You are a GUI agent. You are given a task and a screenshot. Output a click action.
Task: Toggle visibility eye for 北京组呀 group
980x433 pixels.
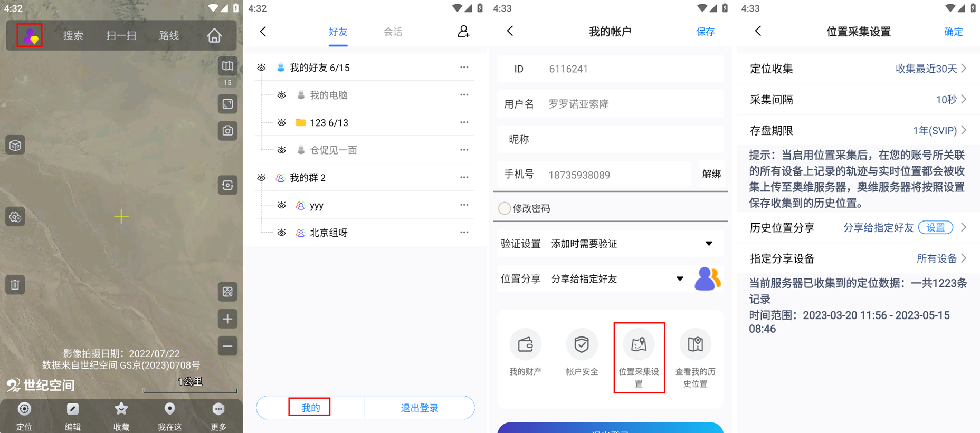tap(282, 233)
